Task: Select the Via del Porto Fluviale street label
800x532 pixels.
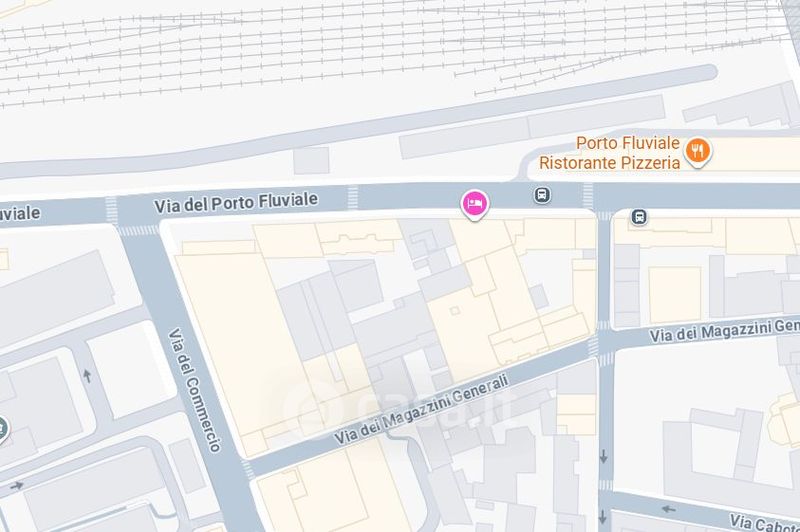Action: (236, 202)
